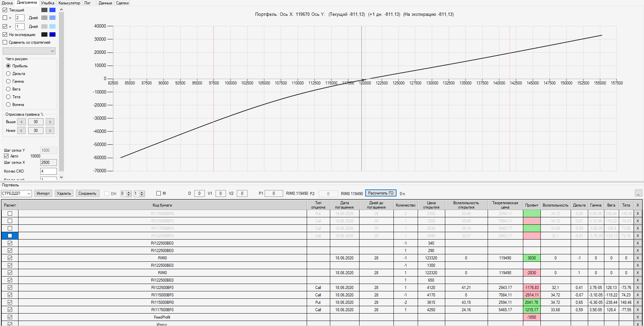Click the left panel scroll up arrow
644x326 pixels.
(x=61, y=9)
